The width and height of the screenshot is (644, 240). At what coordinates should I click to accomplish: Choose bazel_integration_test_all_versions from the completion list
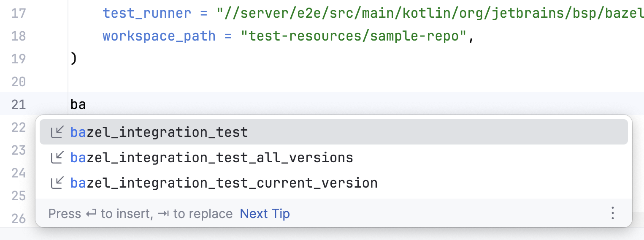tap(212, 158)
